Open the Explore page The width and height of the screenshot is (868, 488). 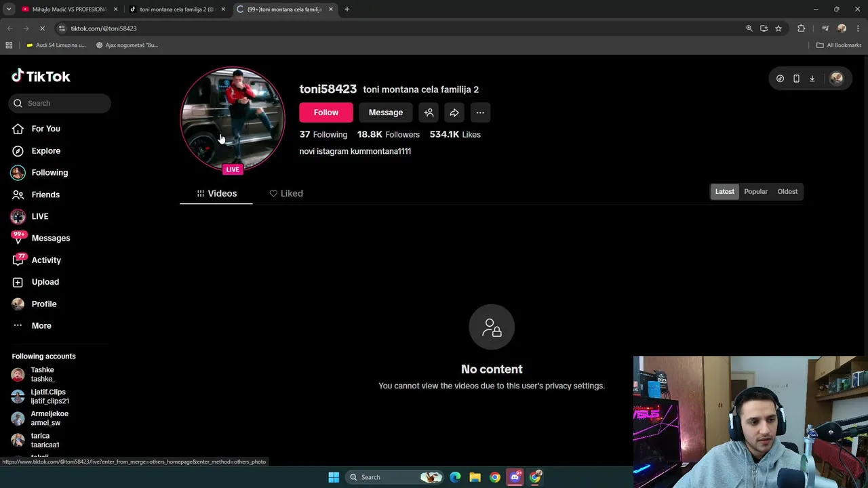tap(36, 150)
